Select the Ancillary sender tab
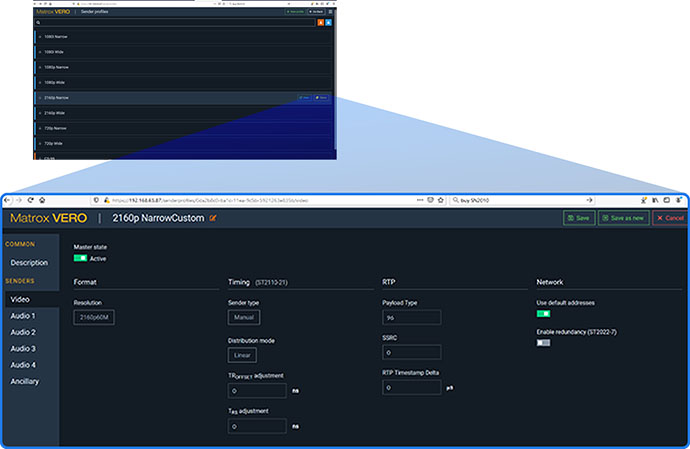This screenshot has width=690, height=449. (x=25, y=382)
